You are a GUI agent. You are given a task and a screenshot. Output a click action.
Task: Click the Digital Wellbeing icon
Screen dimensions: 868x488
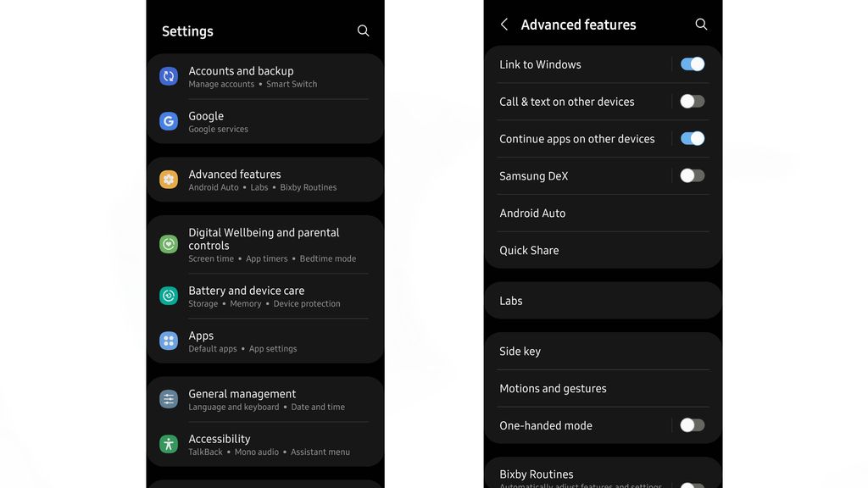[168, 244]
